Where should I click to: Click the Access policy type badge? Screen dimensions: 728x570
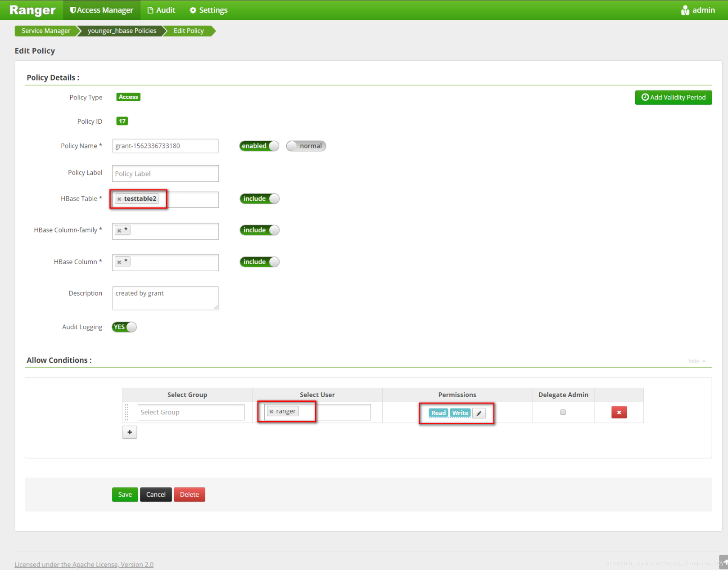(128, 97)
